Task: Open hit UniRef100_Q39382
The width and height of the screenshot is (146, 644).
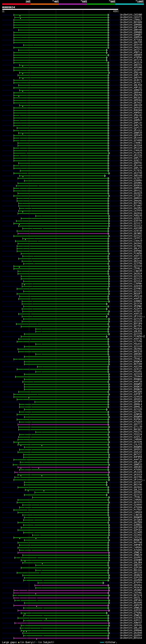Action: tap(131, 618)
